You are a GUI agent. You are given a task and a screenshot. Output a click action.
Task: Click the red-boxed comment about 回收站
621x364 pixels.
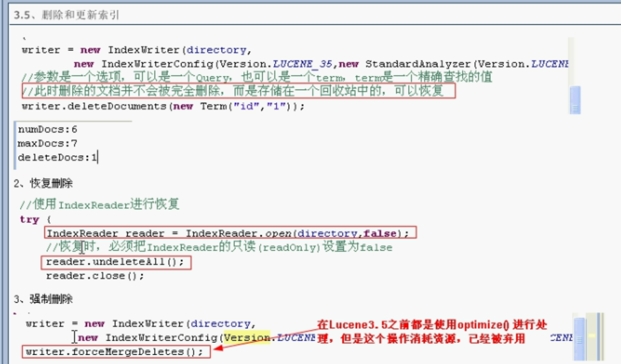click(238, 92)
